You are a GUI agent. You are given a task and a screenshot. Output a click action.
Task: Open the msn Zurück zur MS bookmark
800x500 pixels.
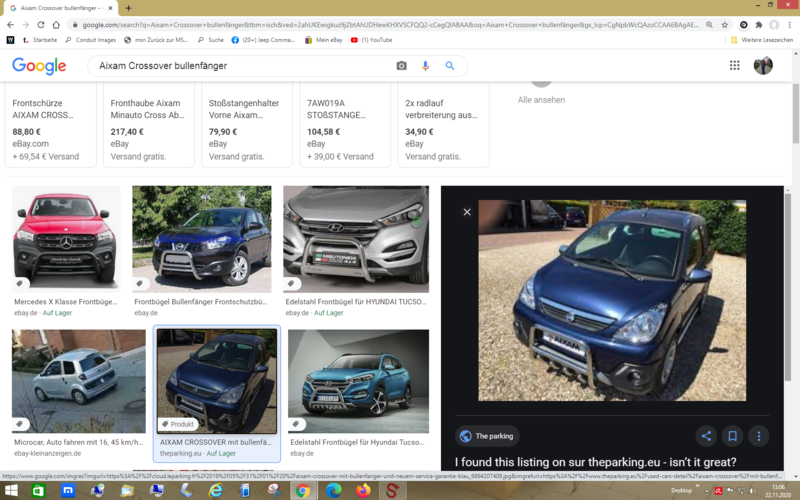(156, 40)
